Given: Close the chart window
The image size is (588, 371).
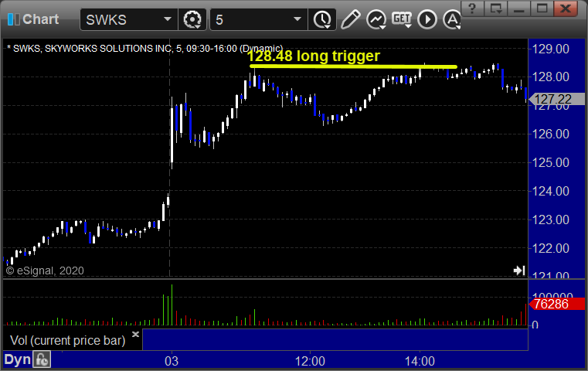Looking at the screenshot, I should [565, 8].
